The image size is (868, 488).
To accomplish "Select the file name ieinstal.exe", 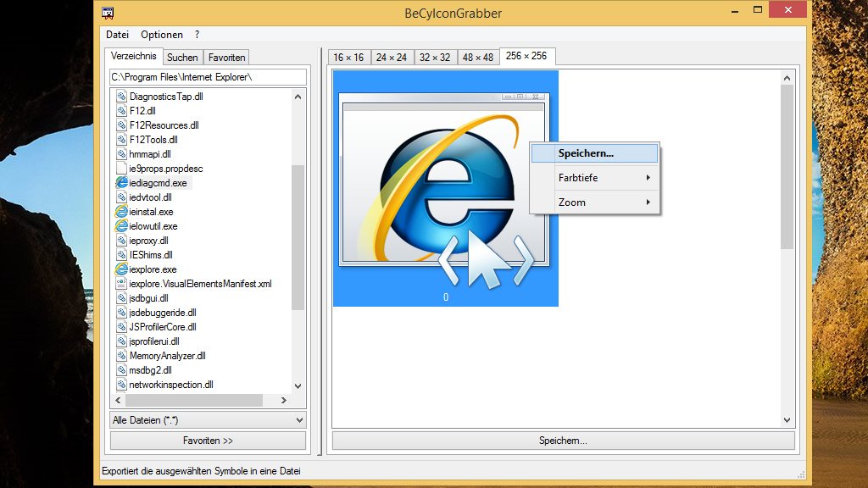I will point(151,212).
